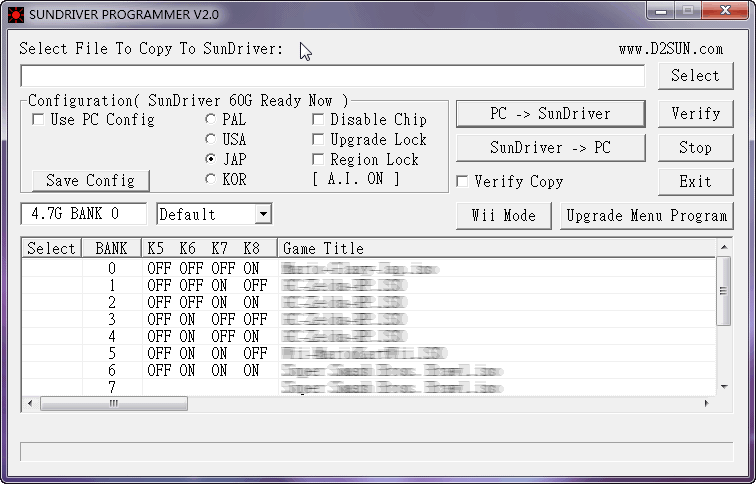756x484 pixels.
Task: Click the Select file button
Action: click(695, 76)
